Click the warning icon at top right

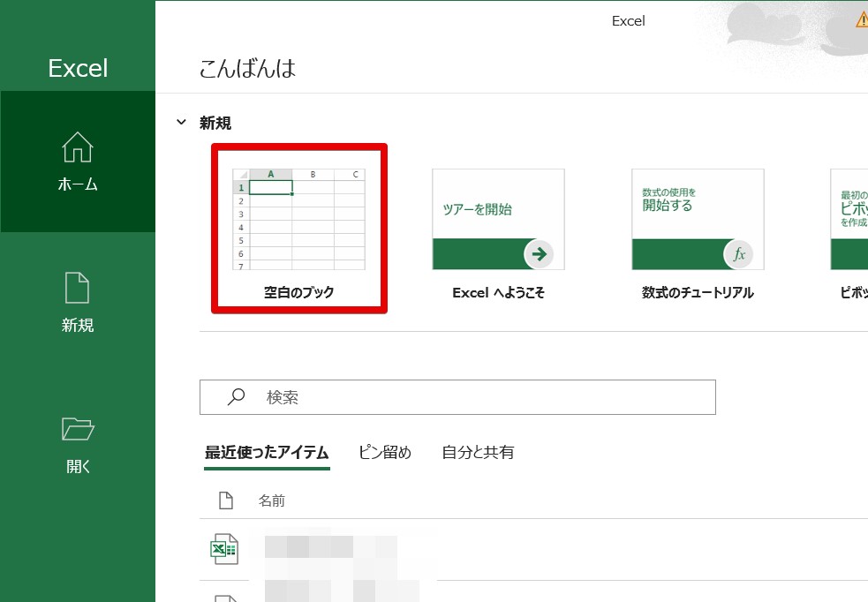tap(862, 20)
